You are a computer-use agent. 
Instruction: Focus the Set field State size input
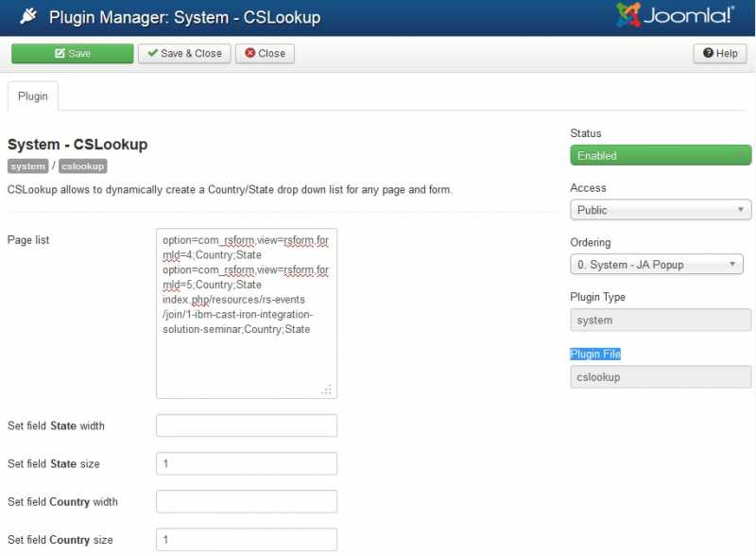(246, 464)
